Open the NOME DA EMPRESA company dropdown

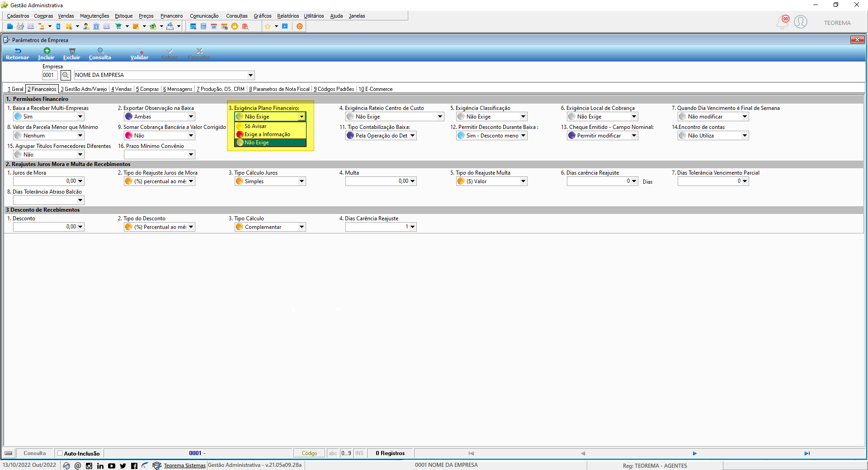click(x=250, y=75)
